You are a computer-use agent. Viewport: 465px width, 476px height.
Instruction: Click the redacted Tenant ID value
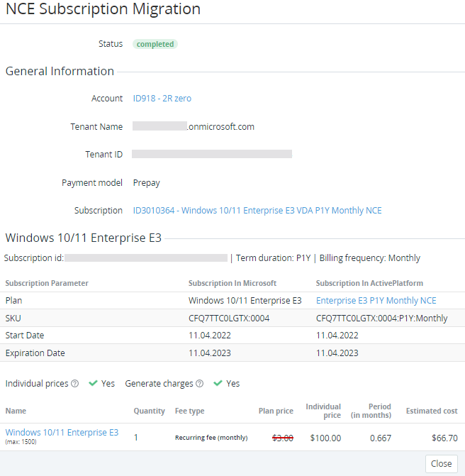(x=212, y=154)
